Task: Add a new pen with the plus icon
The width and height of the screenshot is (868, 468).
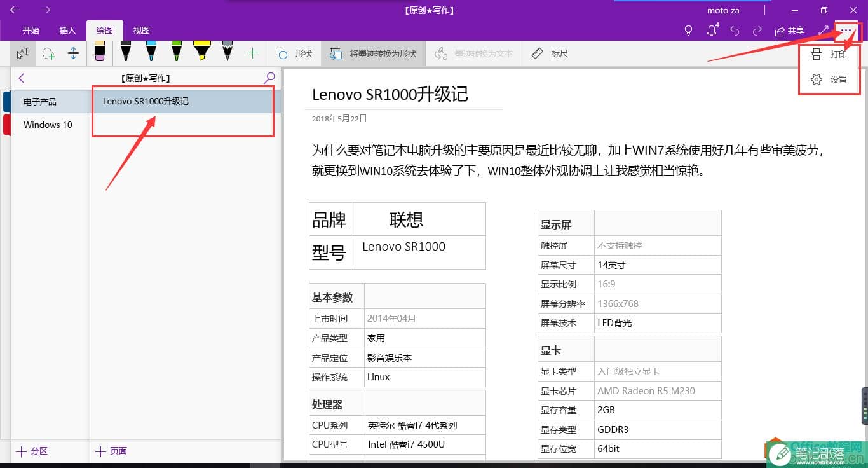Action: click(x=252, y=53)
